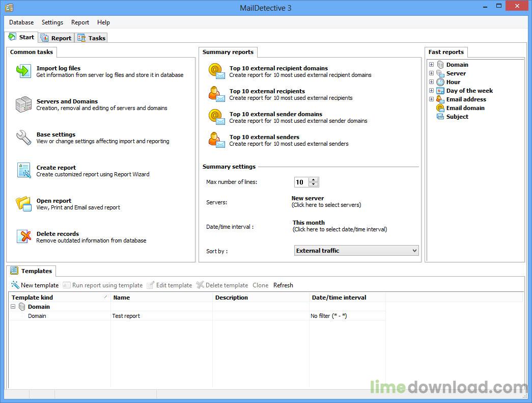Click the Servers and Domains title link

67,101
